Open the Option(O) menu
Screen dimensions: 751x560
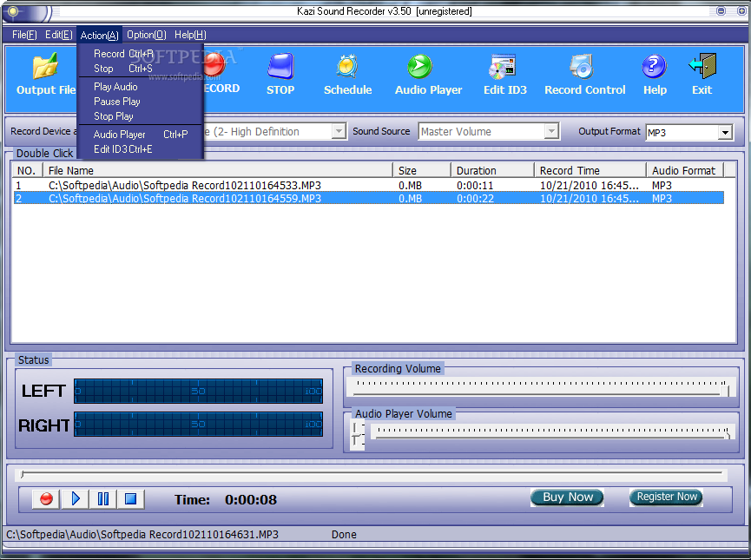pyautogui.click(x=146, y=35)
